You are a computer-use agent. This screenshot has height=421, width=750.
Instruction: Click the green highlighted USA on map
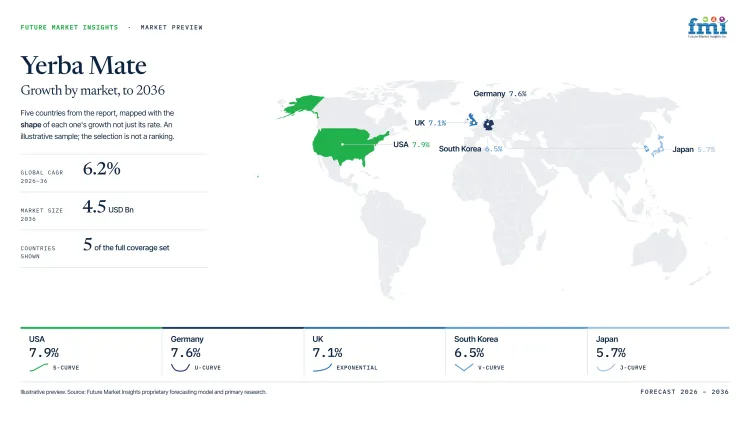pos(349,146)
